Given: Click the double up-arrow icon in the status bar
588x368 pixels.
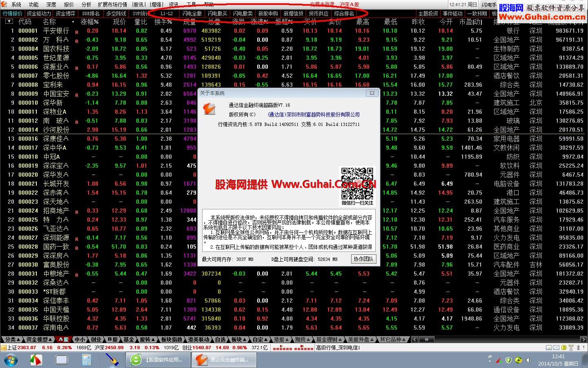Looking at the screenshot, I should pyautogui.click(x=578, y=348).
